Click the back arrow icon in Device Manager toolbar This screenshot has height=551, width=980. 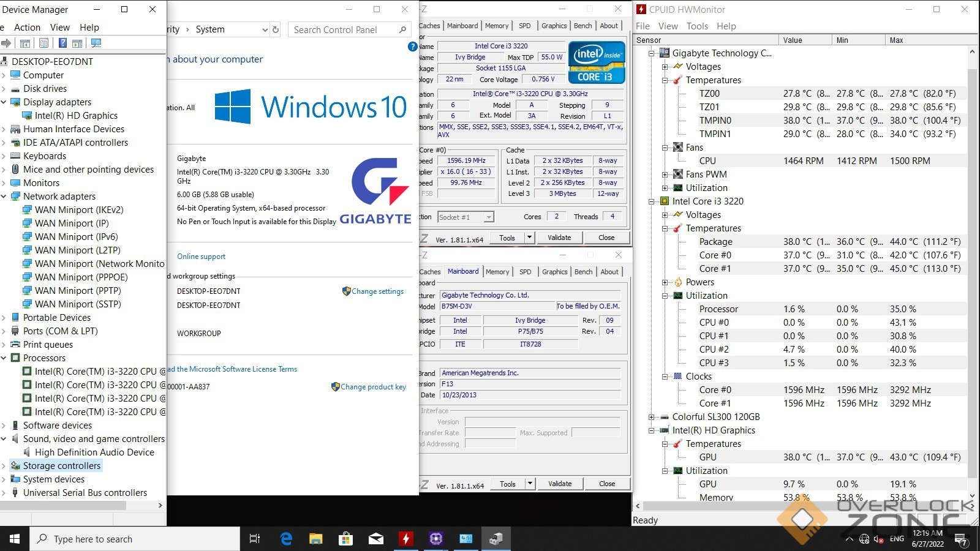point(6,43)
